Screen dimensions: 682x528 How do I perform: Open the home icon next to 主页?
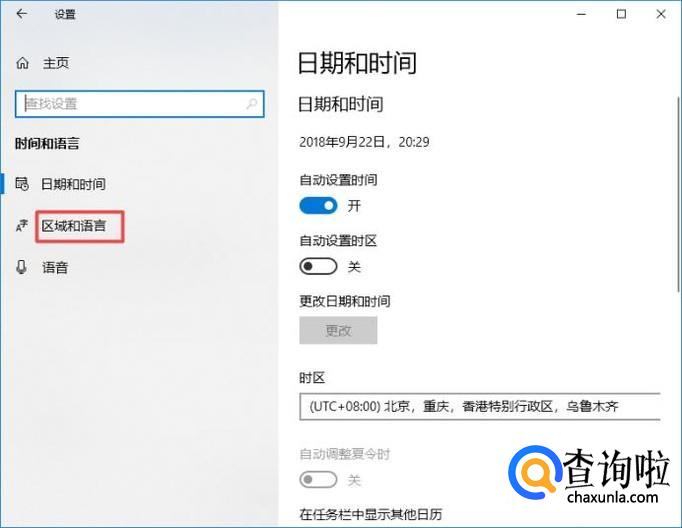point(23,63)
